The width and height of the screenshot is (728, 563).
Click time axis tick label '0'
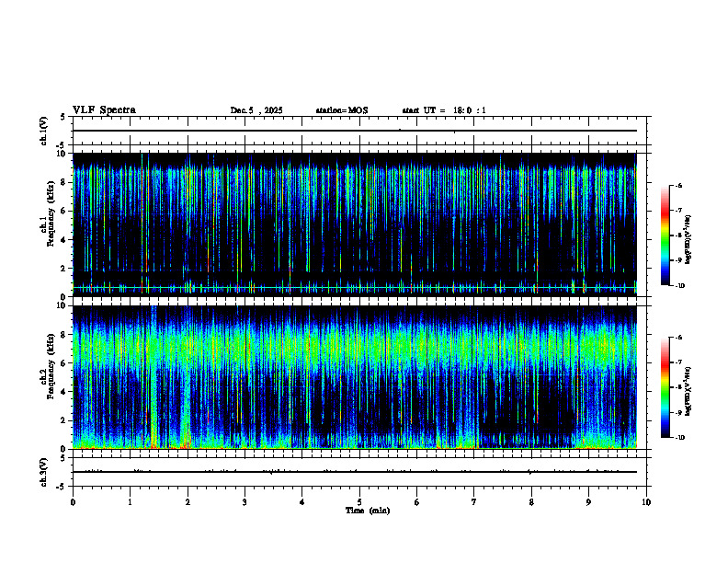pos(73,502)
